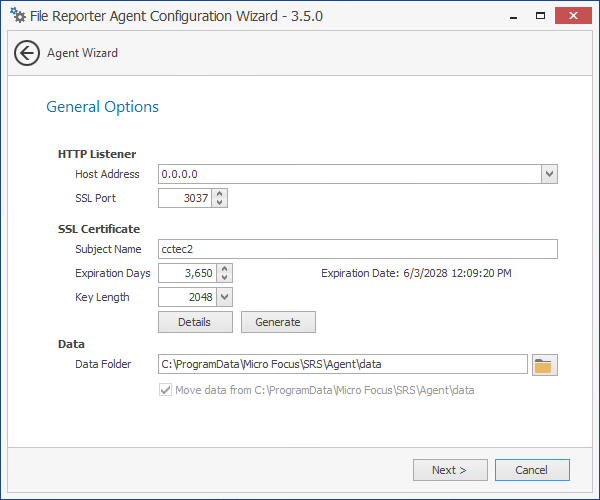
Task: Decrease the SSL Port value by one
Action: tap(220, 203)
